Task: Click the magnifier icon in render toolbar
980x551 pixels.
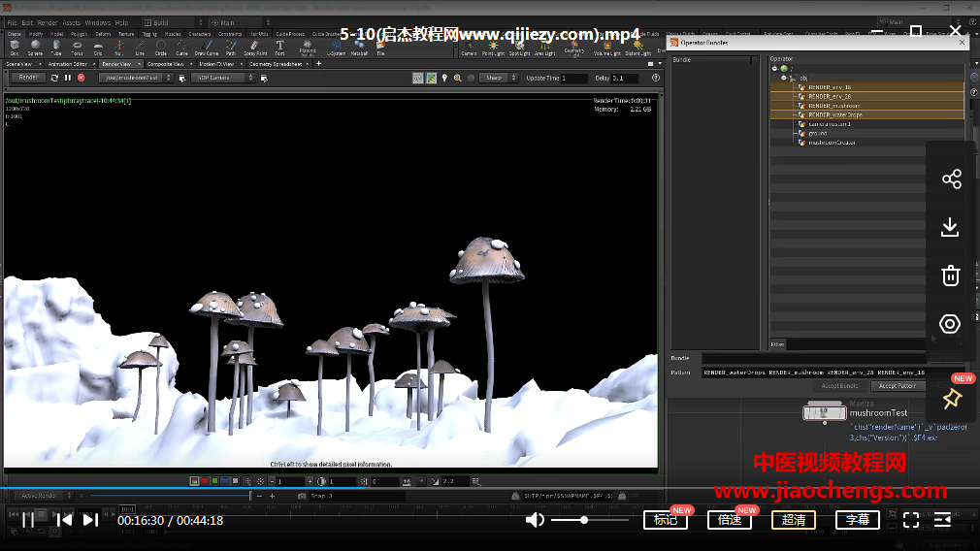Action: [458, 78]
